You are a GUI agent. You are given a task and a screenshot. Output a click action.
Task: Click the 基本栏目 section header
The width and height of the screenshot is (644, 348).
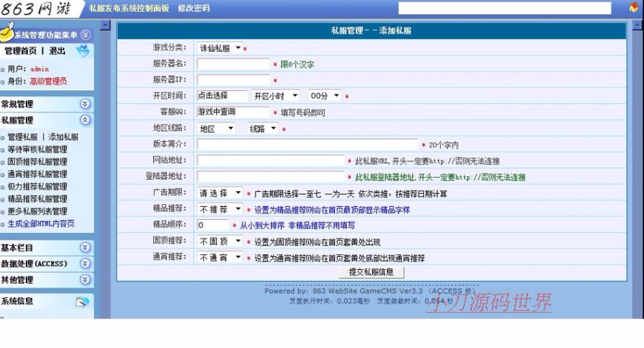(x=46, y=247)
